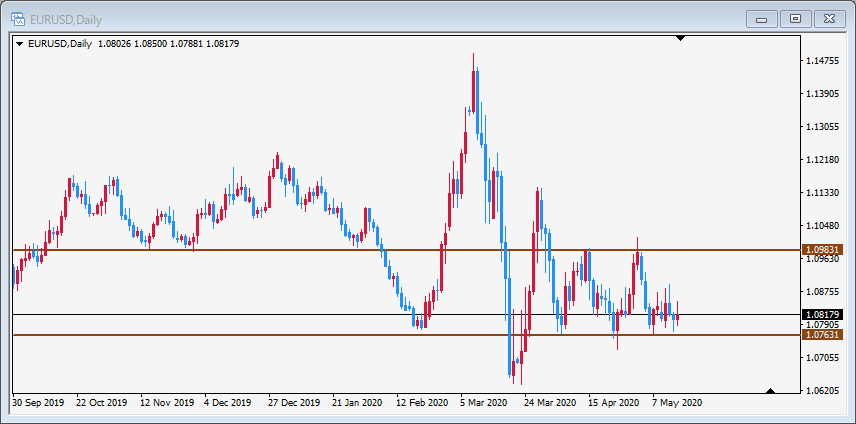Click the black triangle marker above date axis

tap(770, 390)
